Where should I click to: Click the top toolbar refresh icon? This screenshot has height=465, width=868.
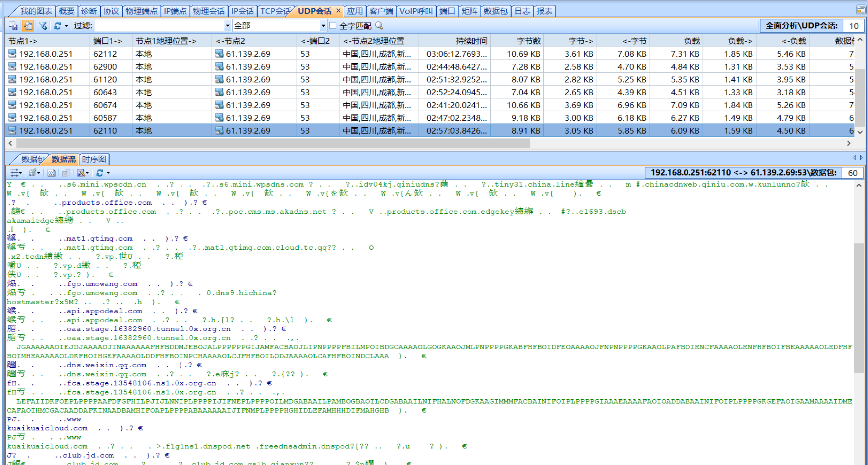(58, 26)
